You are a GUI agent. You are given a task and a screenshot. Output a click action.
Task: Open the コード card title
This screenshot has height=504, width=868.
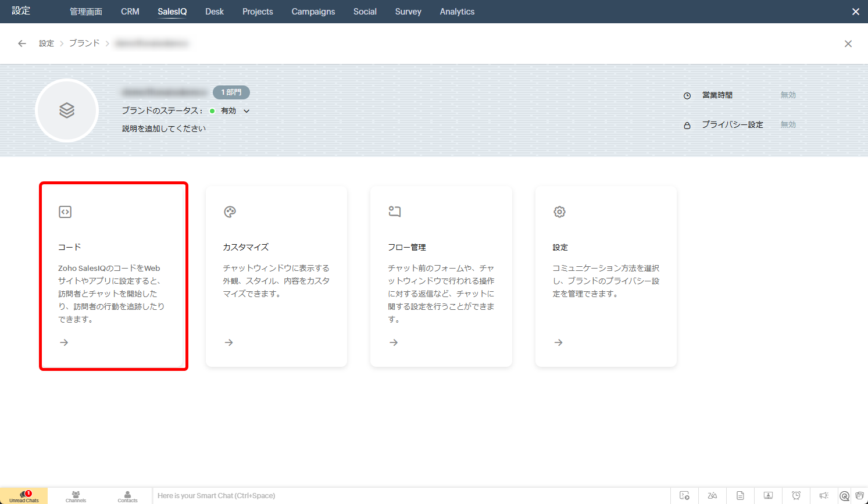point(70,247)
